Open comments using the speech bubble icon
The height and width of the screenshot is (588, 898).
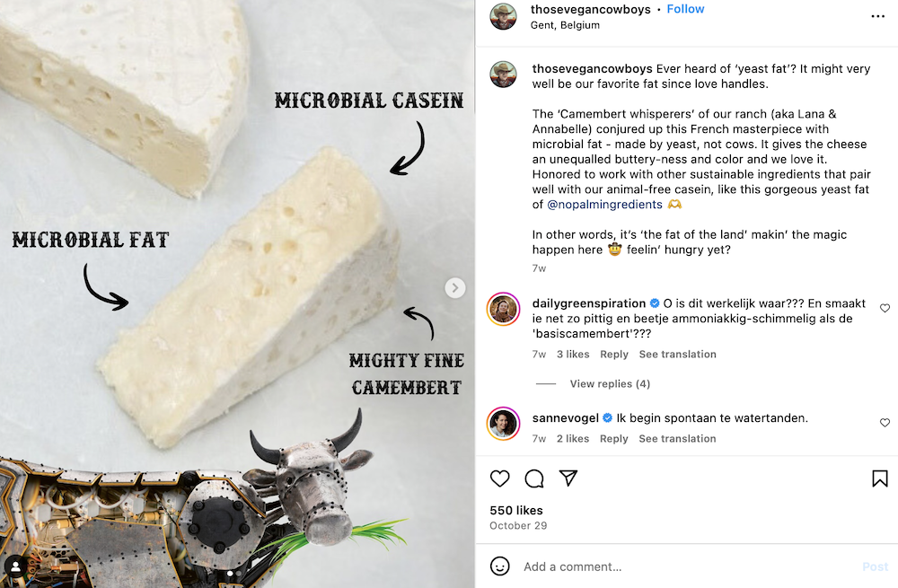point(534,478)
